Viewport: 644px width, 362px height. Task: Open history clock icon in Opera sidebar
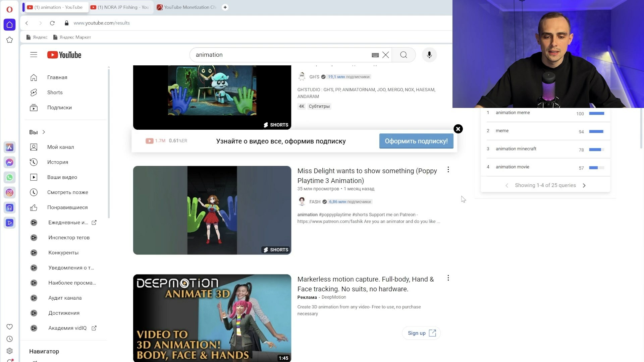tap(9, 339)
